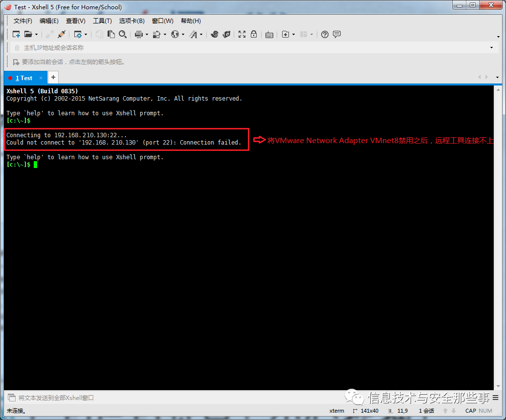Click tab scroll left arrow

480,77
